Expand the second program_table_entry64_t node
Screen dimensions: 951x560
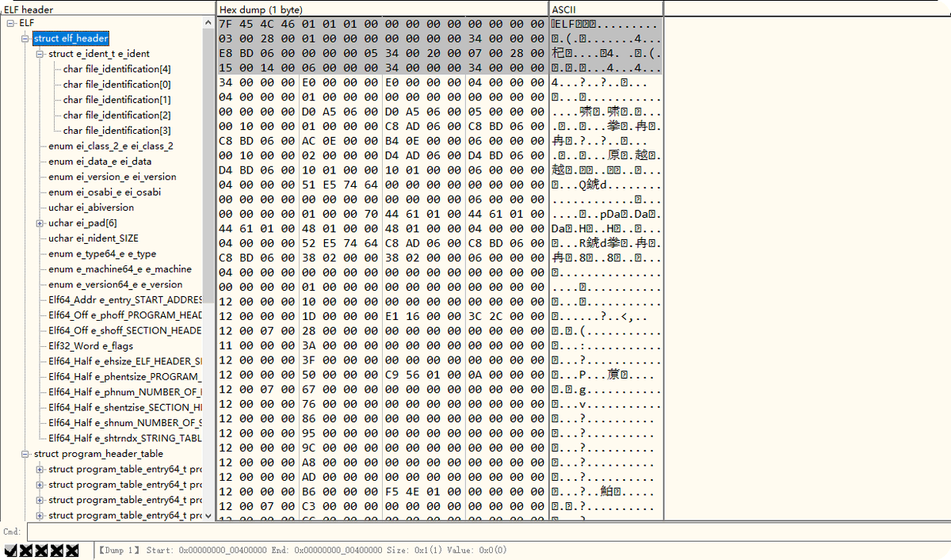[40, 485]
